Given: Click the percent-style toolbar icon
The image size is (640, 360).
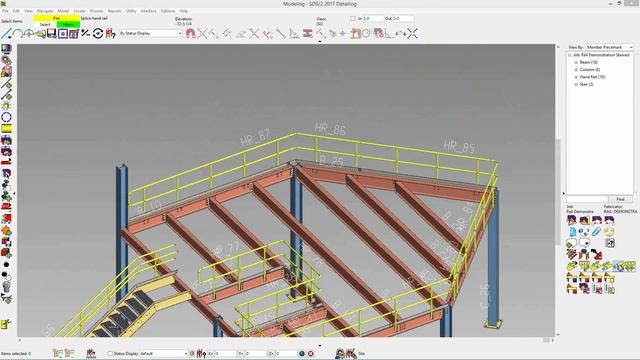Looking at the screenshot, I should pyautogui.click(x=85, y=33).
